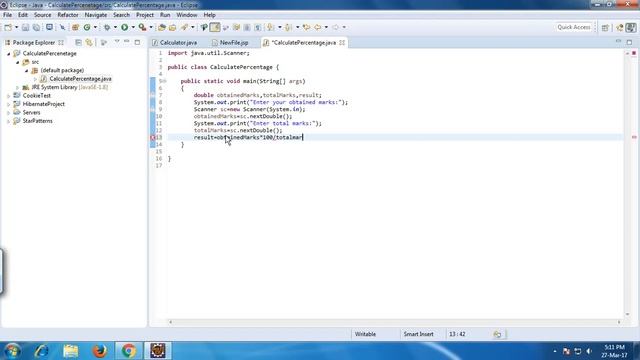Open Eclipse from the Windows taskbar
Viewport: 640px width, 360px height.
point(158,351)
